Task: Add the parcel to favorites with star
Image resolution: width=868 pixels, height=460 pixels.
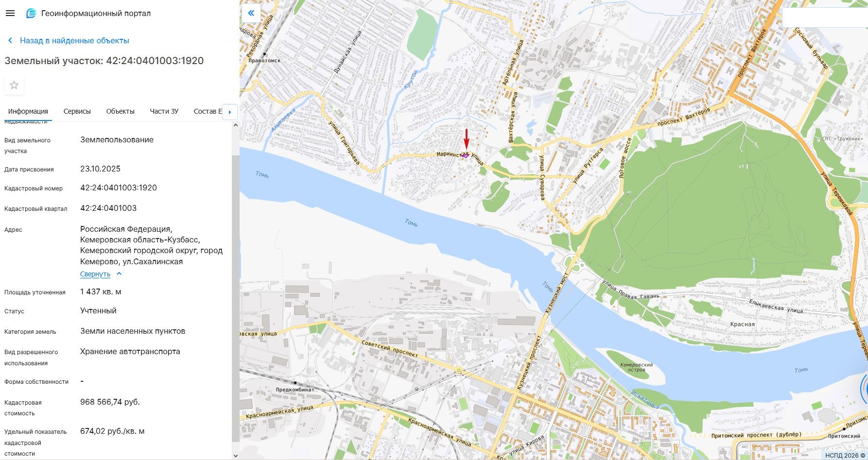Action: 14,85
